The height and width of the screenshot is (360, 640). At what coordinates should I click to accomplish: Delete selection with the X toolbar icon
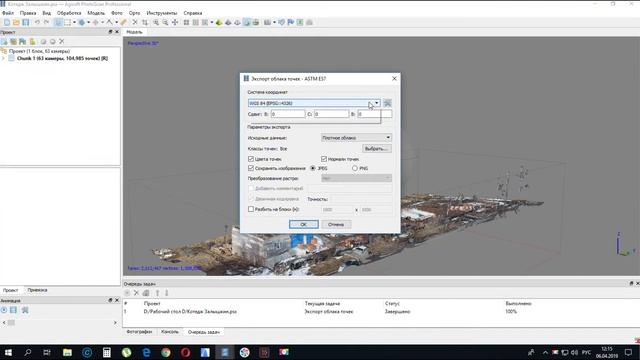coord(135,22)
